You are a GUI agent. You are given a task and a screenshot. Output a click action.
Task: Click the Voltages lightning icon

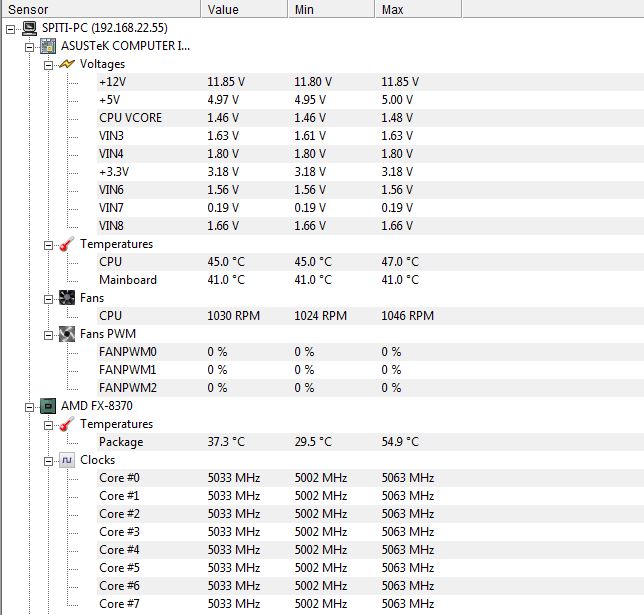[x=67, y=64]
